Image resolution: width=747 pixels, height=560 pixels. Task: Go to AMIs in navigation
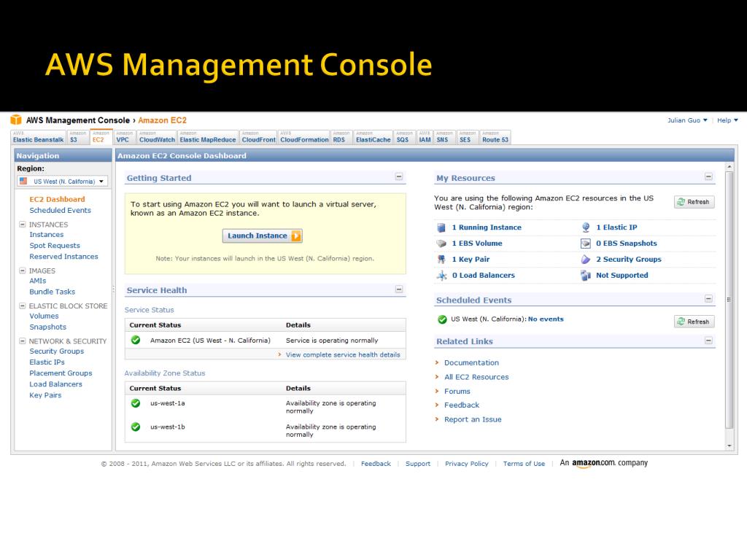pos(38,281)
